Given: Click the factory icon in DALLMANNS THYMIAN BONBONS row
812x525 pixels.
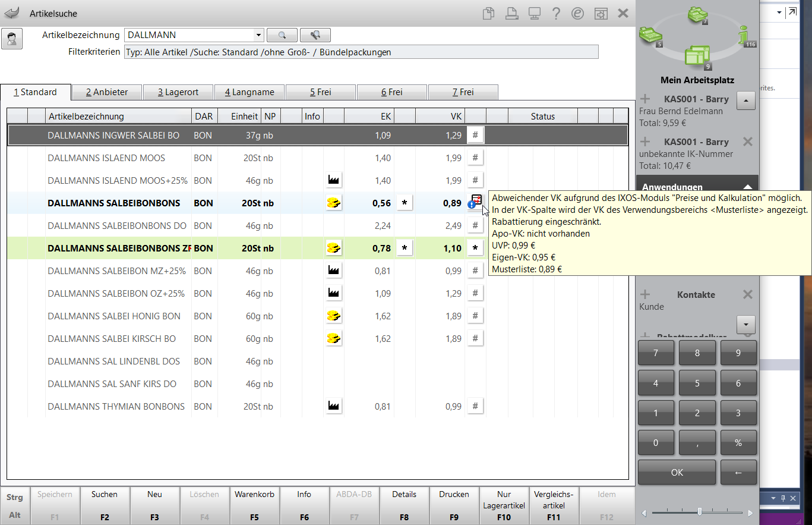Looking at the screenshot, I should (334, 406).
